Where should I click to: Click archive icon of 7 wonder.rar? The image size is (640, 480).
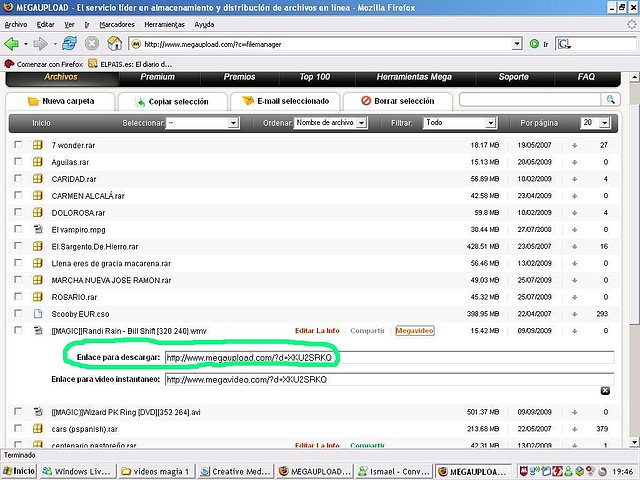tap(38, 145)
